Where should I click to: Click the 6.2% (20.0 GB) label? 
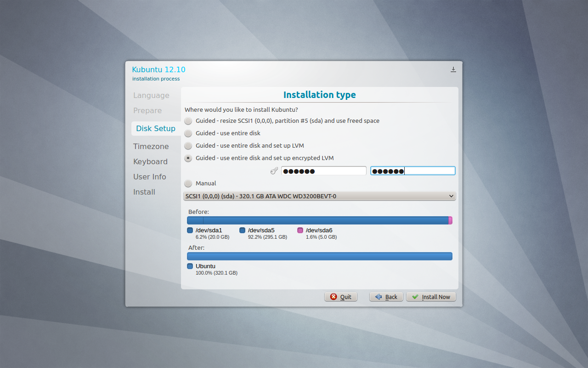212,237
